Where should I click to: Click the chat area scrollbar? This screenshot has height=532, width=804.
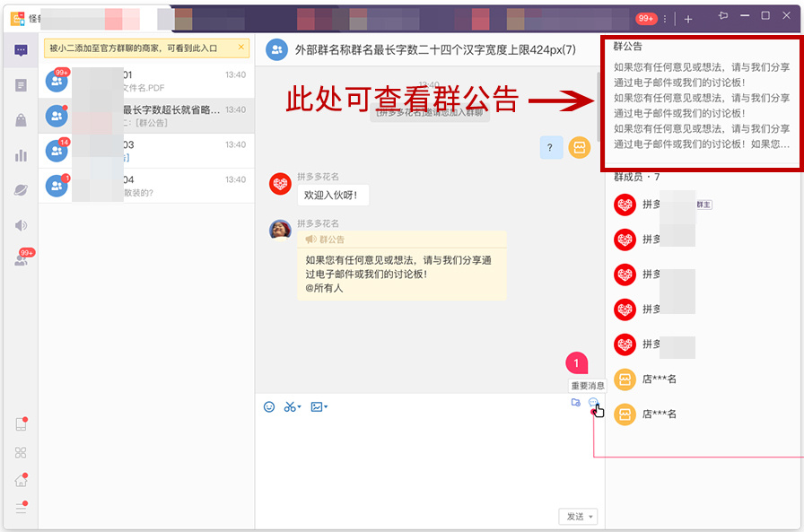click(600, 107)
